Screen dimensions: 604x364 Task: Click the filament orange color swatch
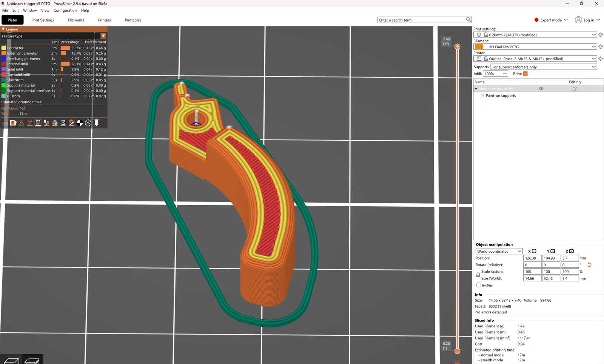pyautogui.click(x=479, y=47)
